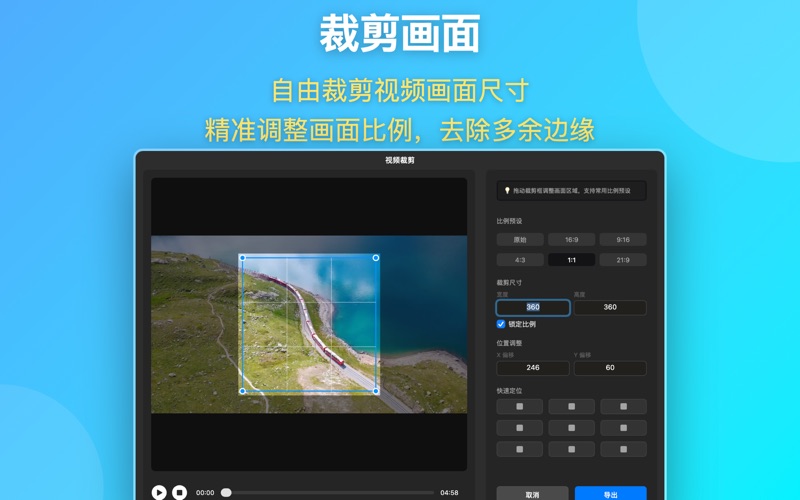Position crop at bottom-left quick anchor
The height and width of the screenshot is (500, 800).
click(x=519, y=449)
